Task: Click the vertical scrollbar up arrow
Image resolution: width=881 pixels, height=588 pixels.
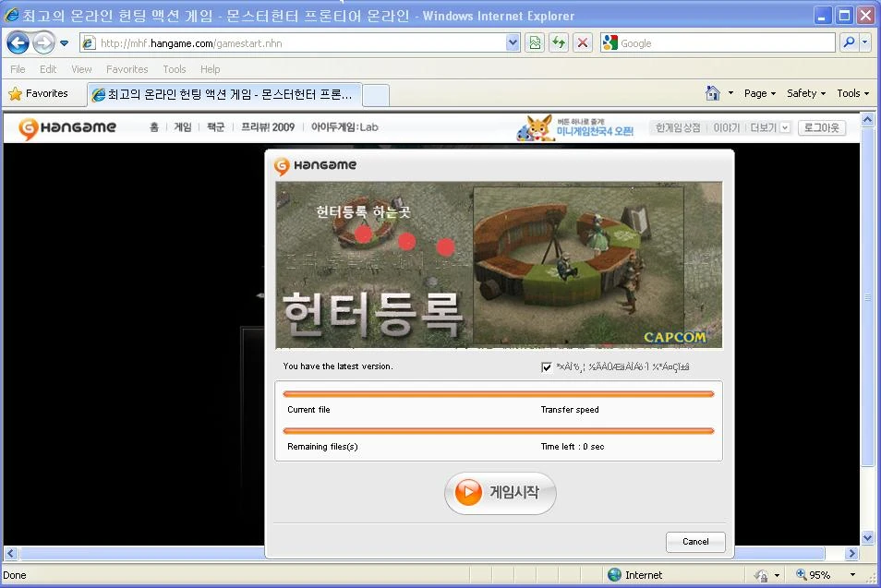Action: point(867,120)
